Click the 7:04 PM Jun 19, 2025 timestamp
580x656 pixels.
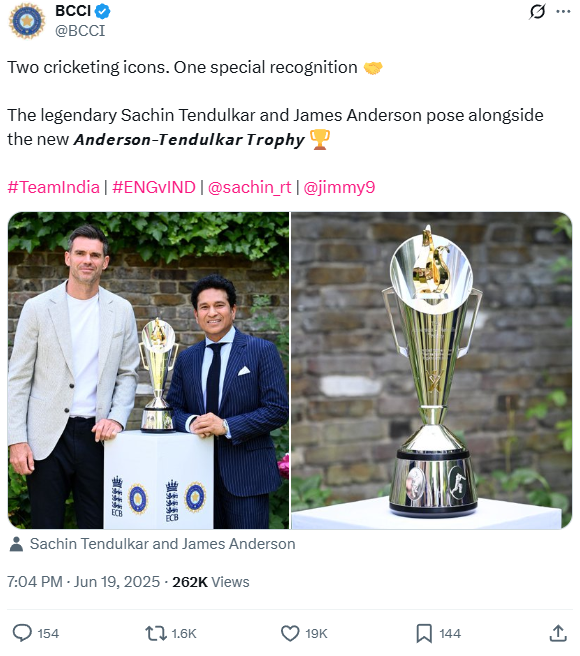[83, 582]
